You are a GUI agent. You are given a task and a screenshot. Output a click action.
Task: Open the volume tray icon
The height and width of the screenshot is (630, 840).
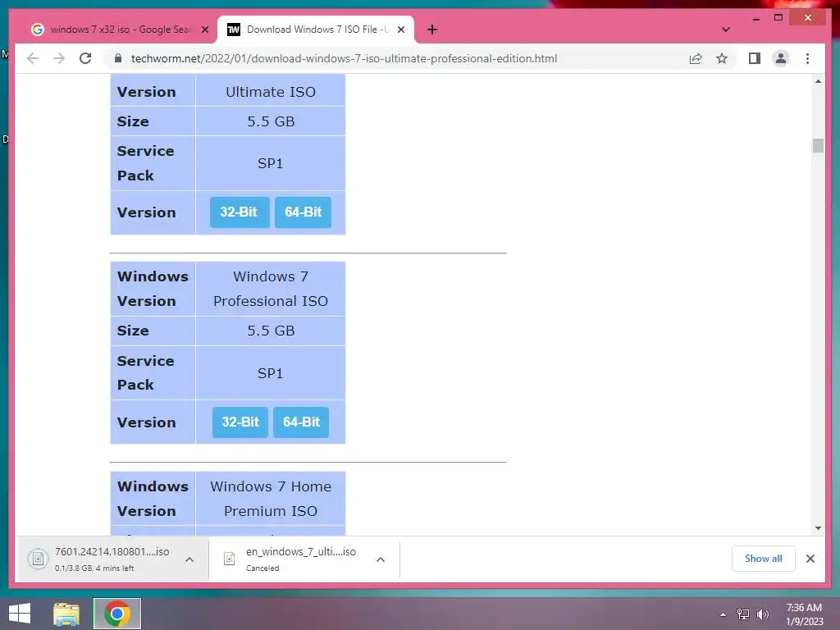(x=763, y=614)
